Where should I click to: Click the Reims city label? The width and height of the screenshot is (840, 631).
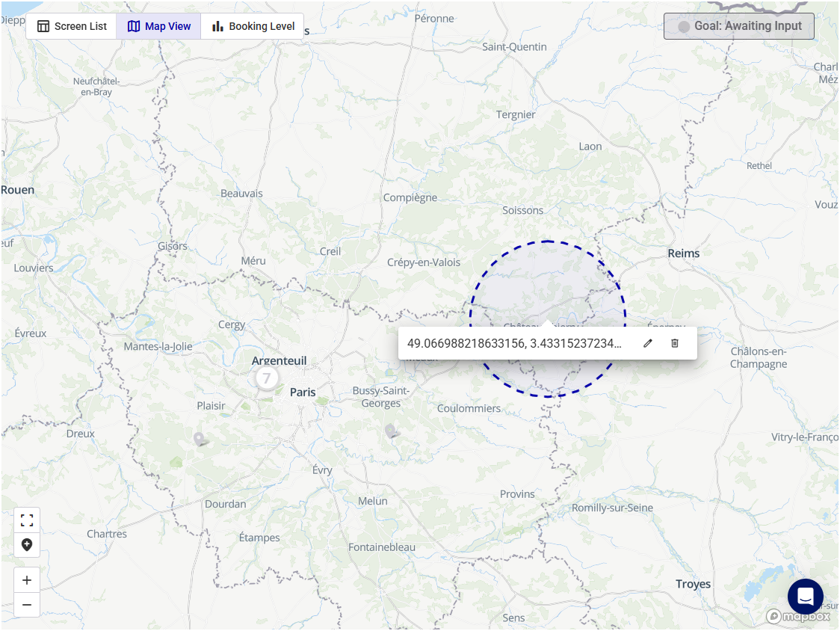click(x=683, y=253)
